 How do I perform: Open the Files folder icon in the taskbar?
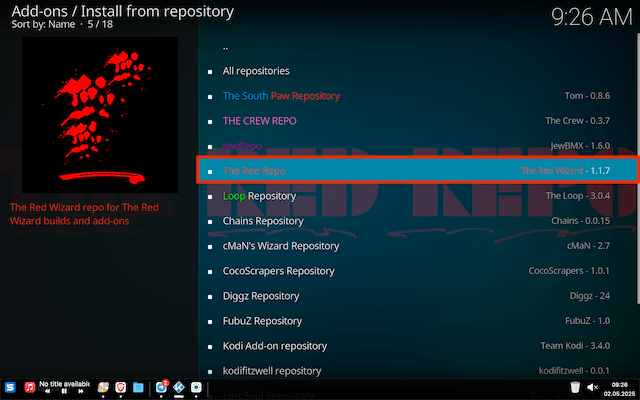(x=138, y=387)
